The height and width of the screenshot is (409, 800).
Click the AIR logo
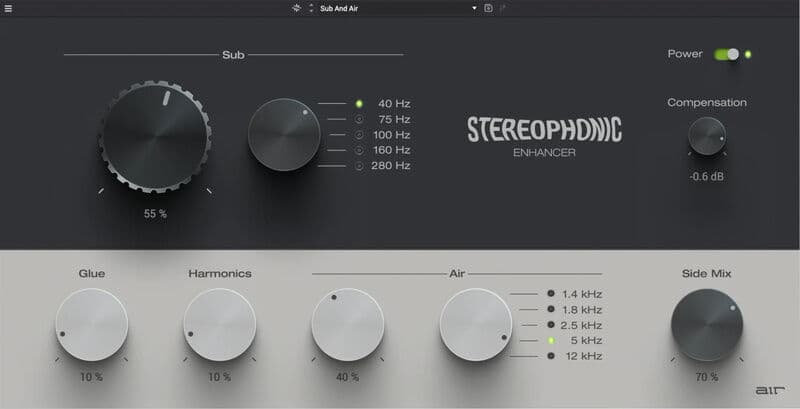point(770,391)
